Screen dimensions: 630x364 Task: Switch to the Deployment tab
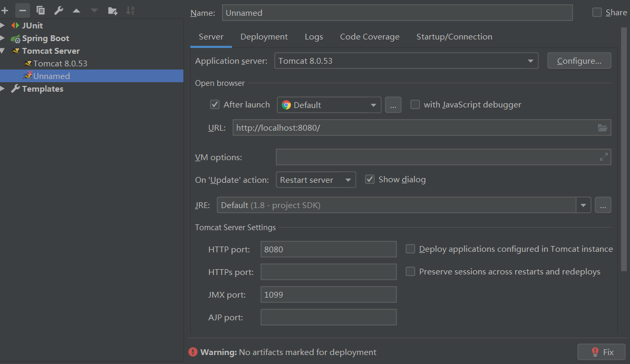click(x=264, y=36)
